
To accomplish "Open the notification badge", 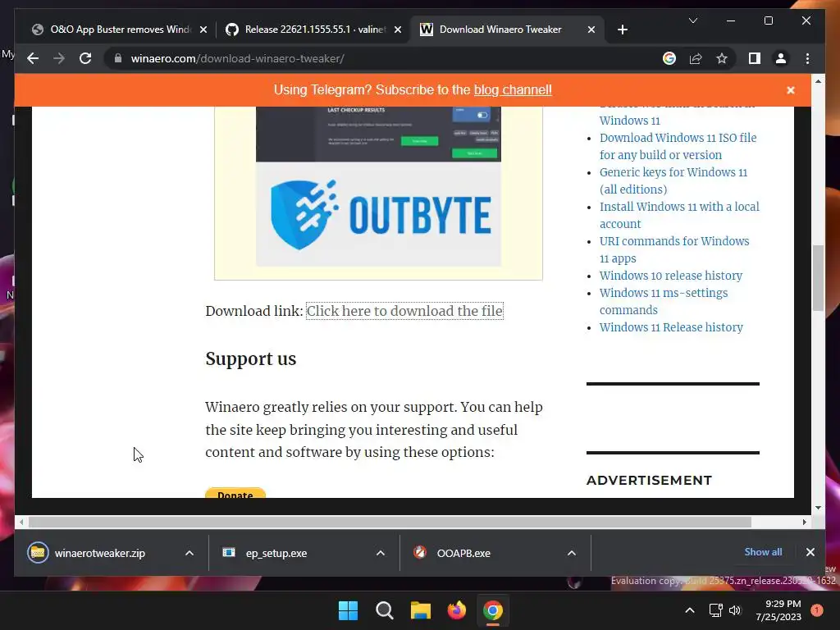I will (816, 610).
